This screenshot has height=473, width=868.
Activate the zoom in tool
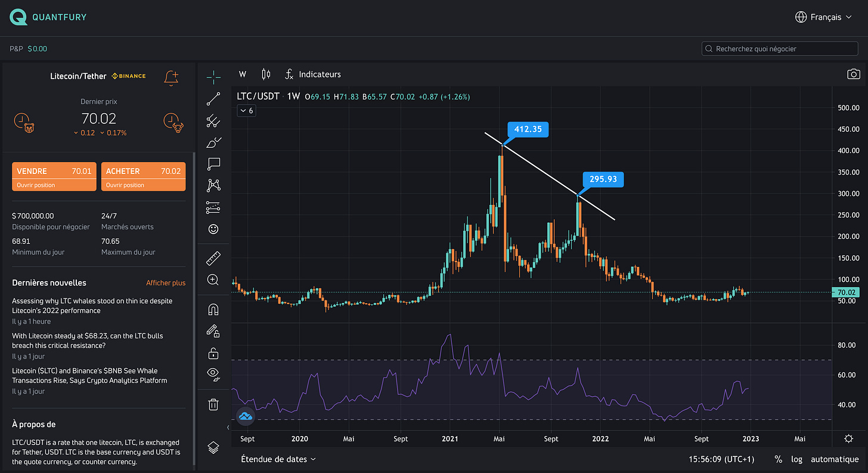coord(213,279)
